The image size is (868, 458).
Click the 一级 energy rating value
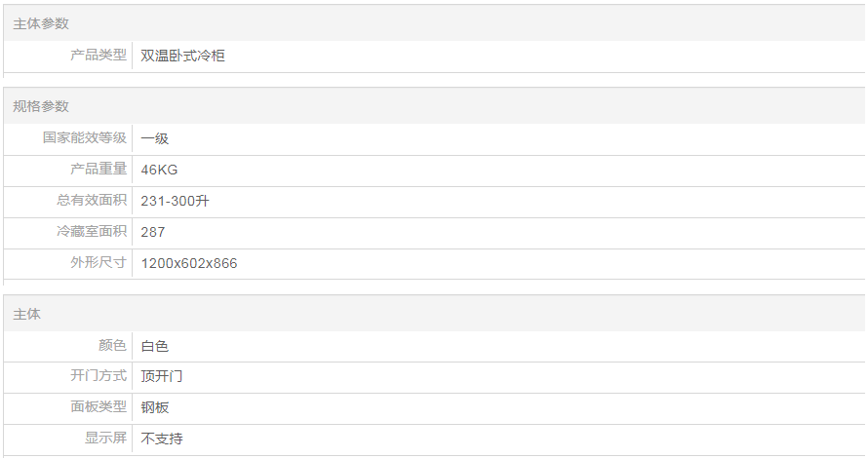coord(154,138)
